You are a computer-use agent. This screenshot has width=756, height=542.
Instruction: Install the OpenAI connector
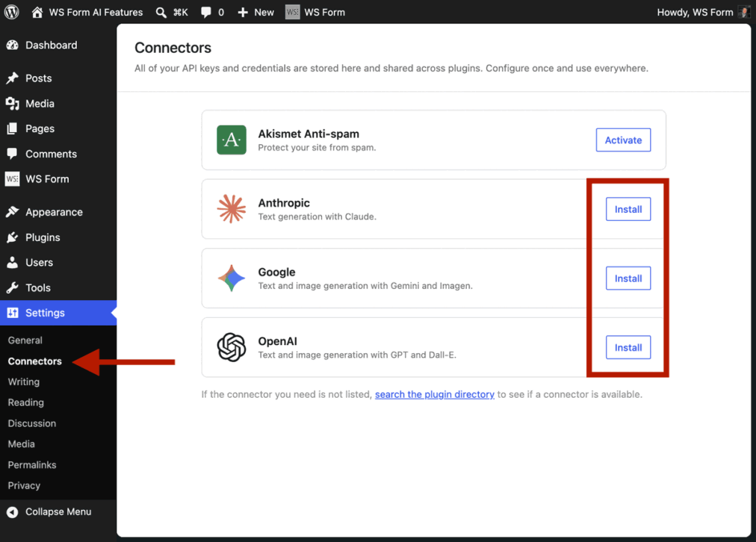(x=628, y=347)
